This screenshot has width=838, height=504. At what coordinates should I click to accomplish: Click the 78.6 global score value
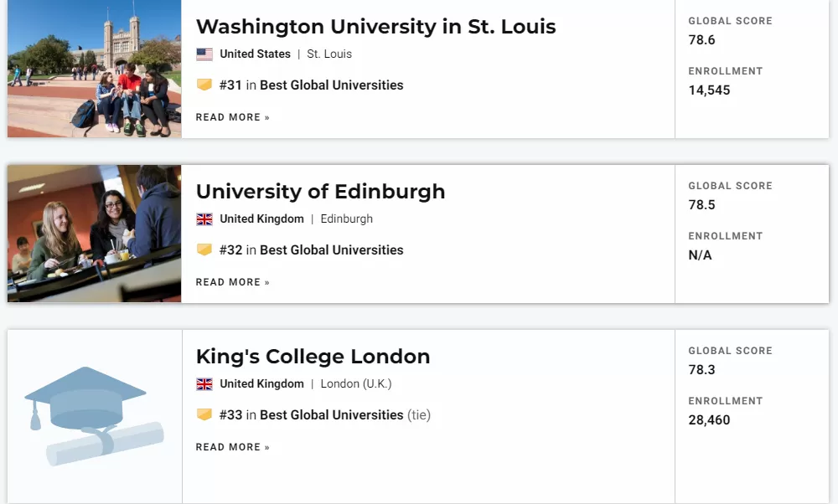pos(701,40)
